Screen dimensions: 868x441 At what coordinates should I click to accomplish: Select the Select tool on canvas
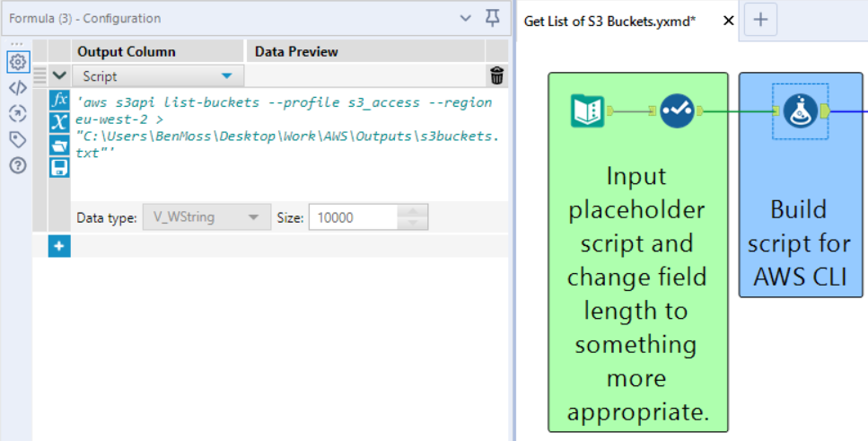pos(677,110)
